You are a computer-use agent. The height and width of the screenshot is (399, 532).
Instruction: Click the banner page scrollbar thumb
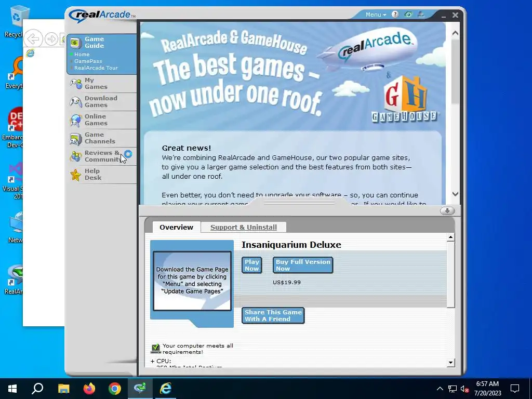point(455,72)
